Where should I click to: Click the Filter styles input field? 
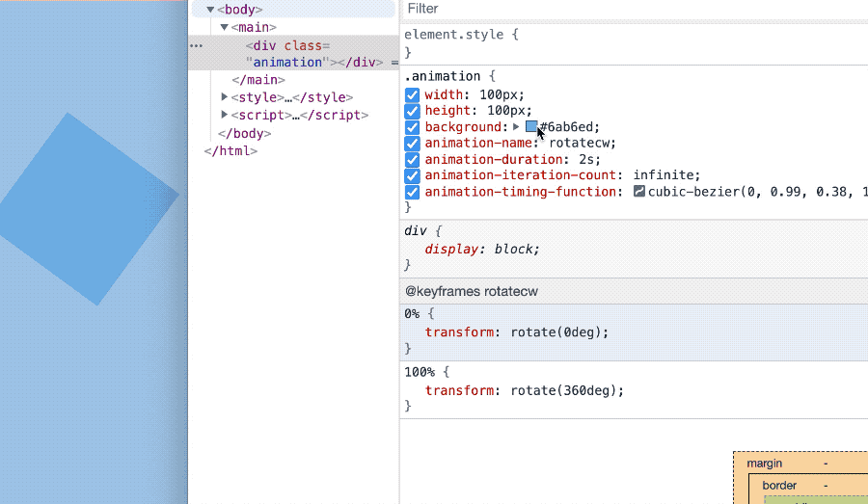[x=627, y=9]
